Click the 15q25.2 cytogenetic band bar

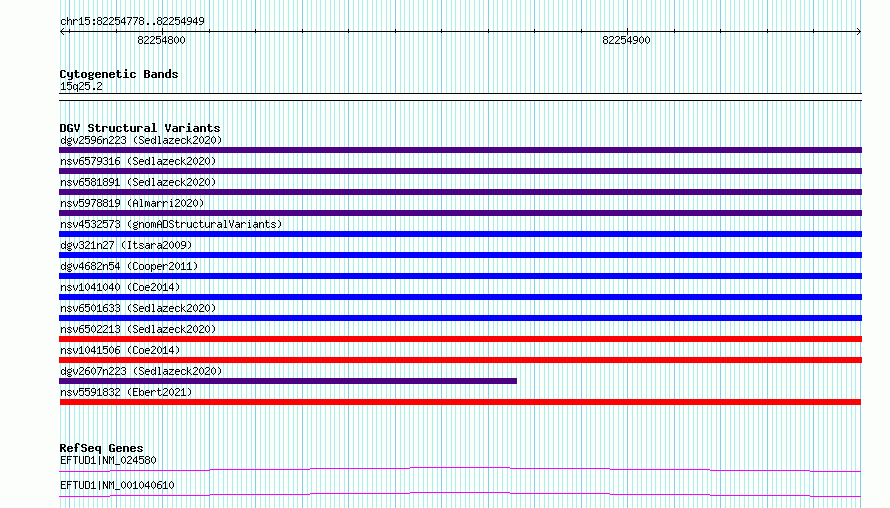point(460,97)
